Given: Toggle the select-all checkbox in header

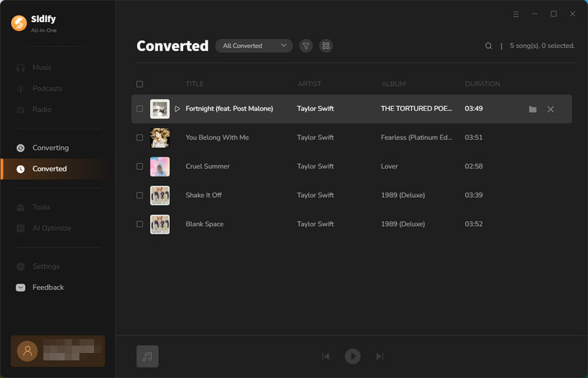Looking at the screenshot, I should tap(140, 84).
